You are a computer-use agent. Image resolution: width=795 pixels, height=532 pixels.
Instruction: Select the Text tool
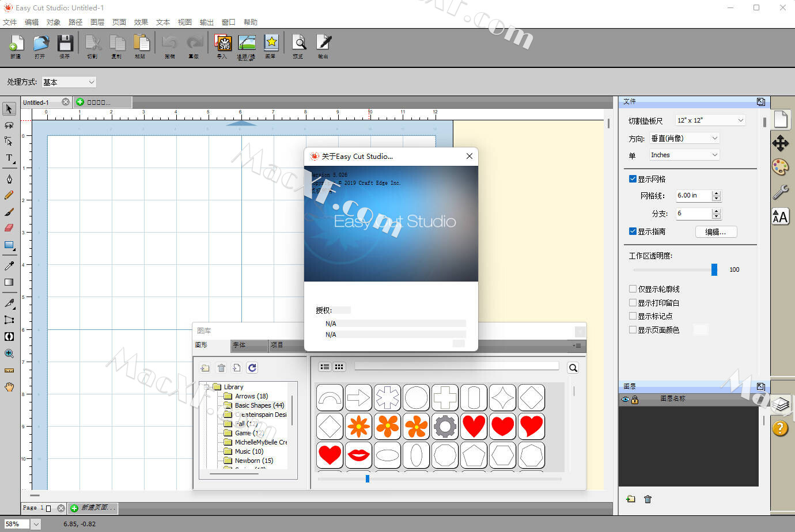coord(9,158)
